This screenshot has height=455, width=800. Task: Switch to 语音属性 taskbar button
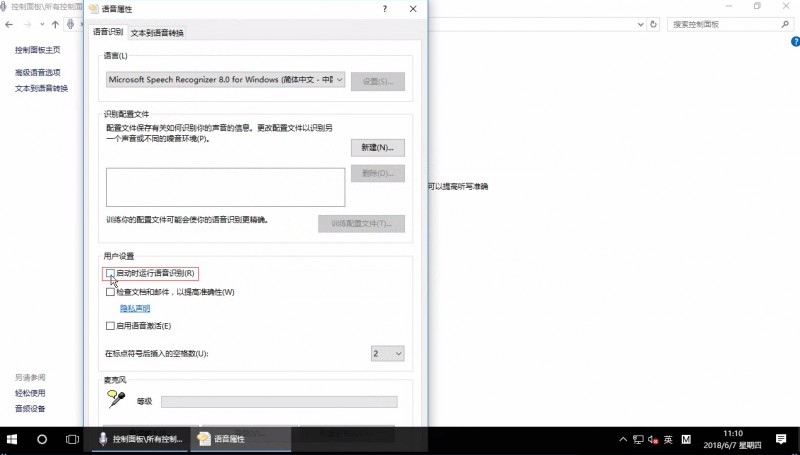click(x=240, y=439)
